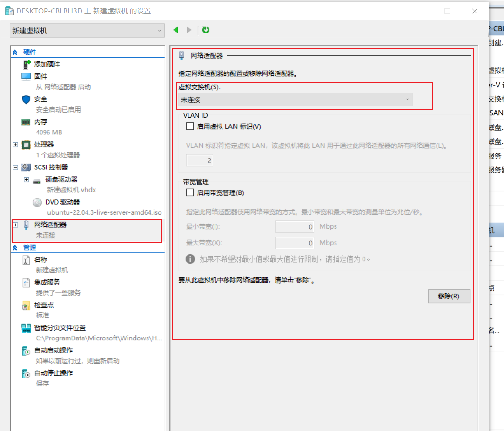Image resolution: width=504 pixels, height=431 pixels.
Task: Click the 固件 firmware monitor icon
Action: (x=26, y=76)
